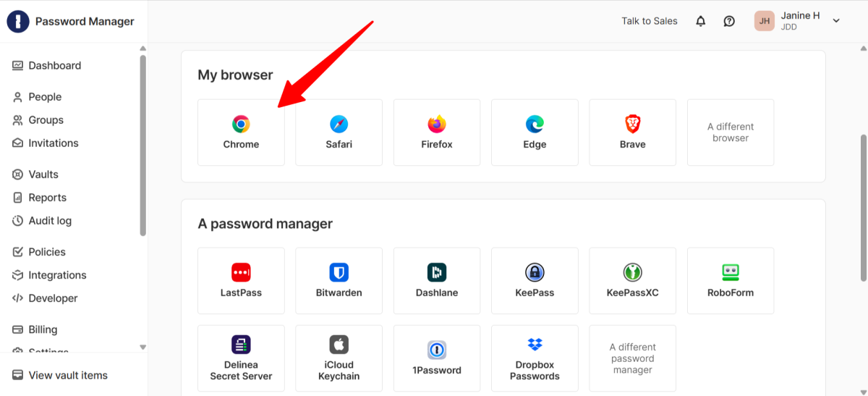Open the help question mark icon
The image size is (868, 396).
coord(729,21)
